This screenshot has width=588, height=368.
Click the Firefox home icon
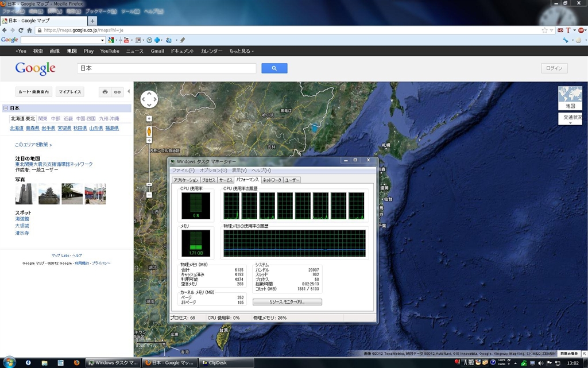pos(29,30)
